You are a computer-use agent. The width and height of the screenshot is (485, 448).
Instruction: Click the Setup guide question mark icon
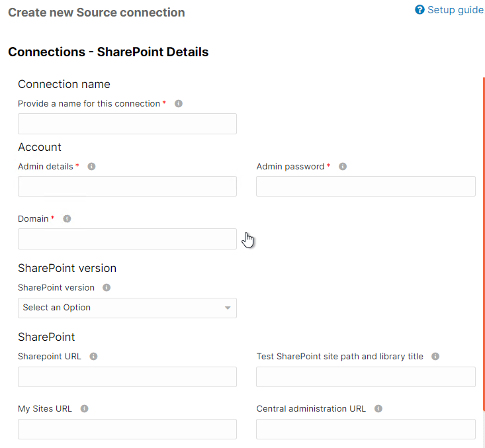click(x=419, y=10)
